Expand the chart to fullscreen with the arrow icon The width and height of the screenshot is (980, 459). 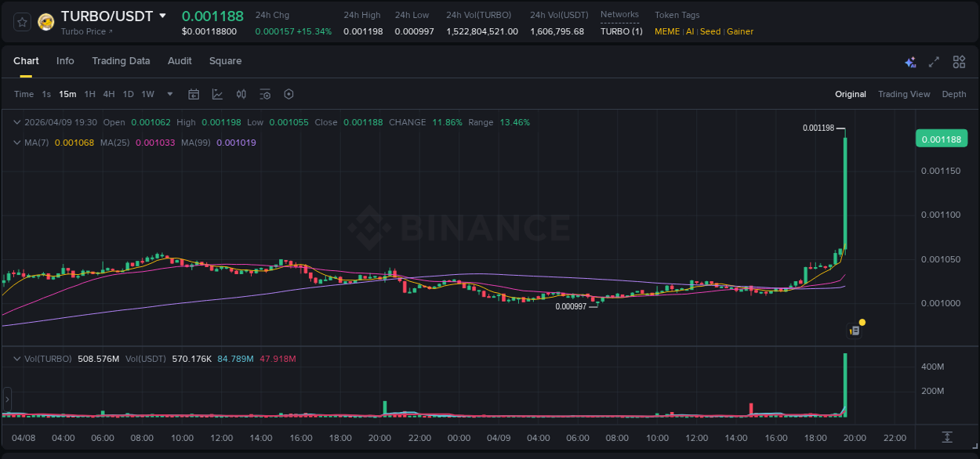point(933,61)
